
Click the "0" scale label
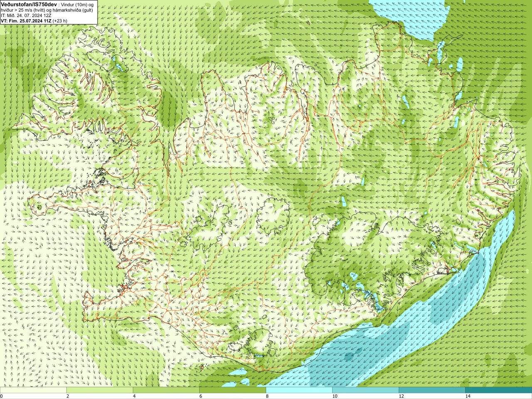1,397
